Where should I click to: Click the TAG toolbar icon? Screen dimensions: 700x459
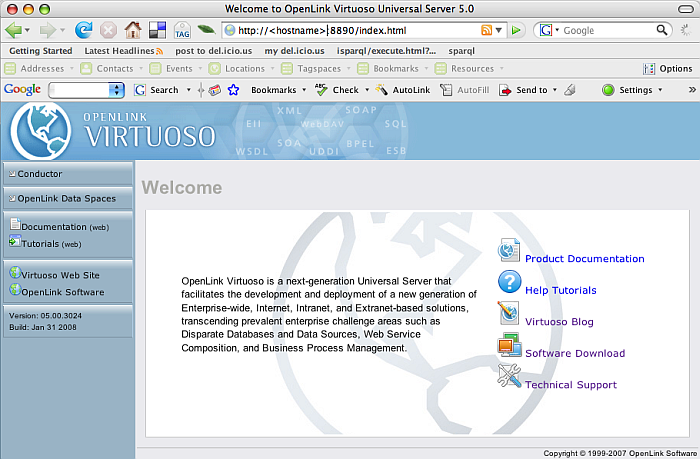[182, 30]
